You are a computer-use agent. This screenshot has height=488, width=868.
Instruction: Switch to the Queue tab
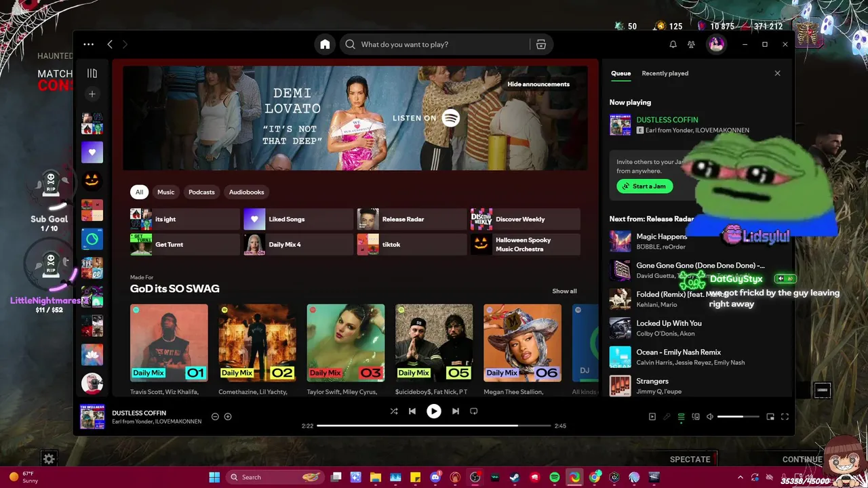click(620, 73)
